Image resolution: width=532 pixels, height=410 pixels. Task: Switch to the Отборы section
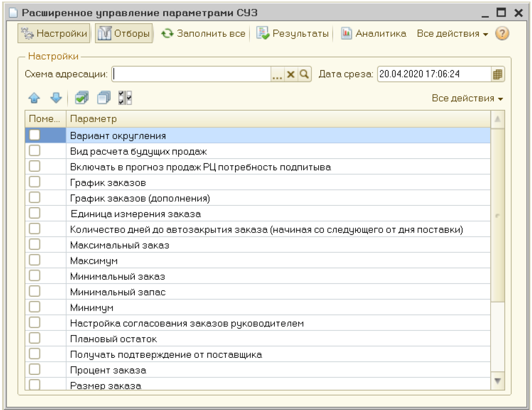click(124, 34)
